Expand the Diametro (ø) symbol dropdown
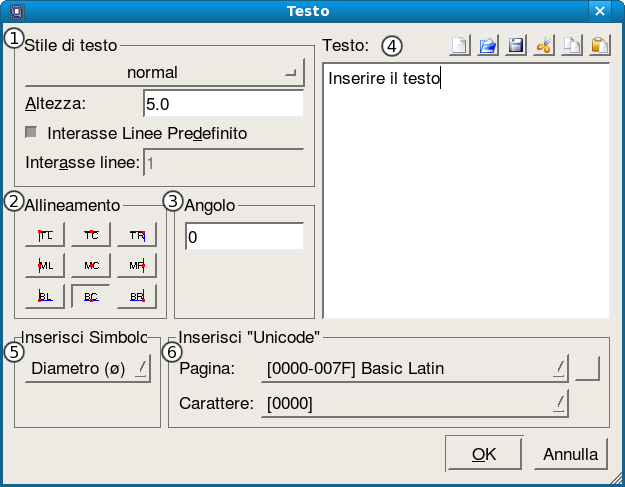Image resolution: width=625 pixels, height=487 pixels. click(87, 368)
